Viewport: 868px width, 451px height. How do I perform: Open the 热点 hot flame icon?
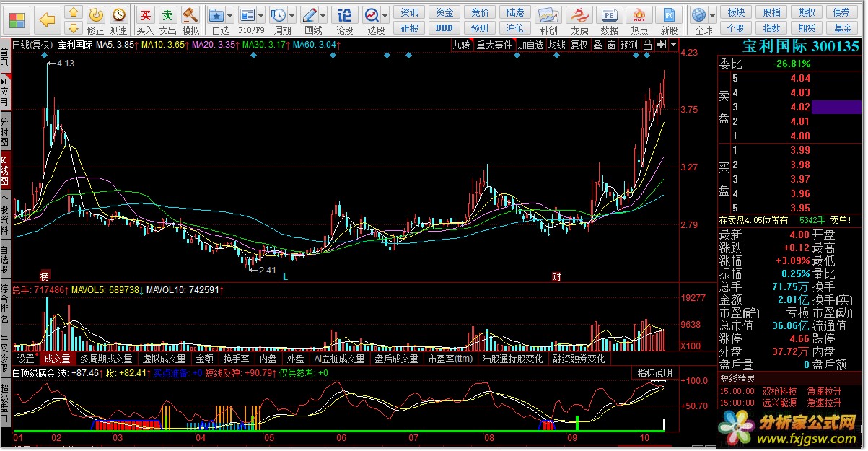point(639,14)
